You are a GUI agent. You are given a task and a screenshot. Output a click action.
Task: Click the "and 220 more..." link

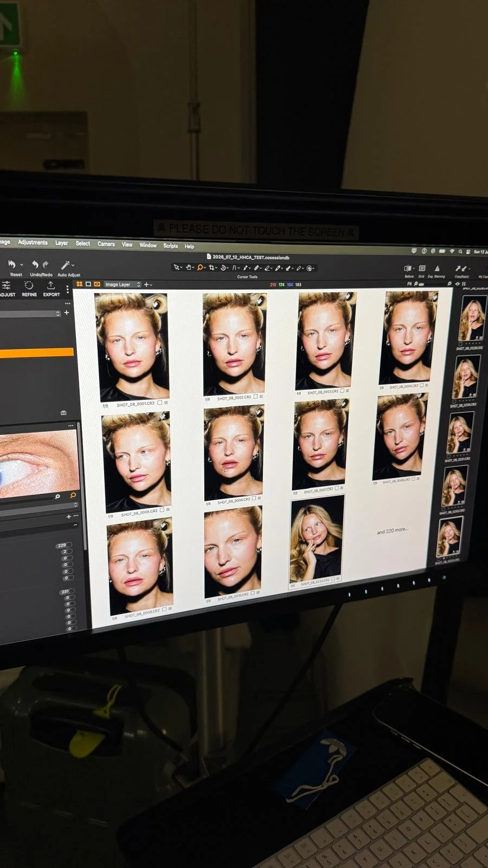(393, 531)
